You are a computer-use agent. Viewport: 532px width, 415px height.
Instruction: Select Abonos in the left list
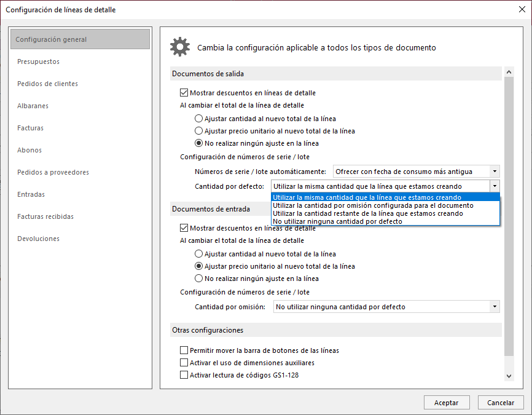pyautogui.click(x=29, y=150)
